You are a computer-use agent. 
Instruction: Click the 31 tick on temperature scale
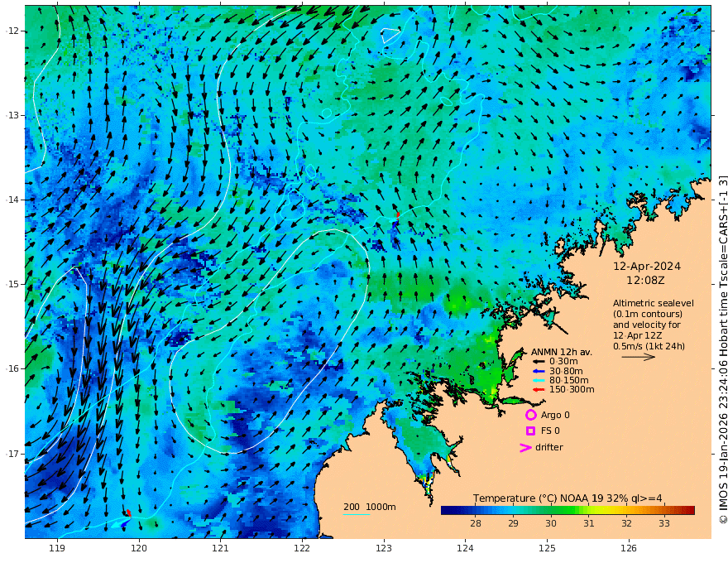click(x=589, y=523)
